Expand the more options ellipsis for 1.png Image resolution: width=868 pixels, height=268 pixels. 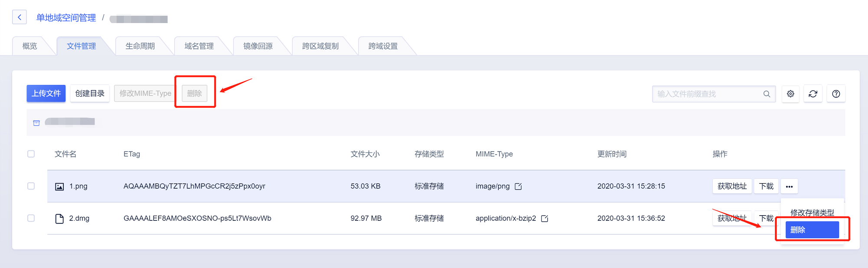point(789,187)
